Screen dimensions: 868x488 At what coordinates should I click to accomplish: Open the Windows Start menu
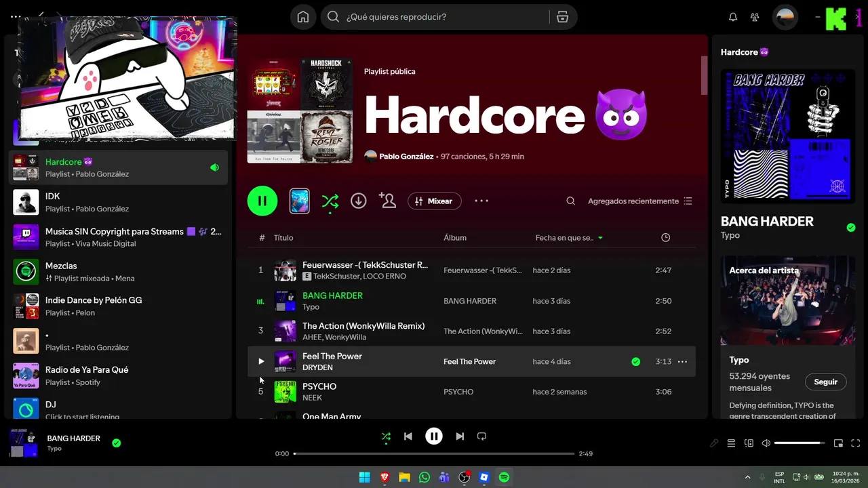364,477
